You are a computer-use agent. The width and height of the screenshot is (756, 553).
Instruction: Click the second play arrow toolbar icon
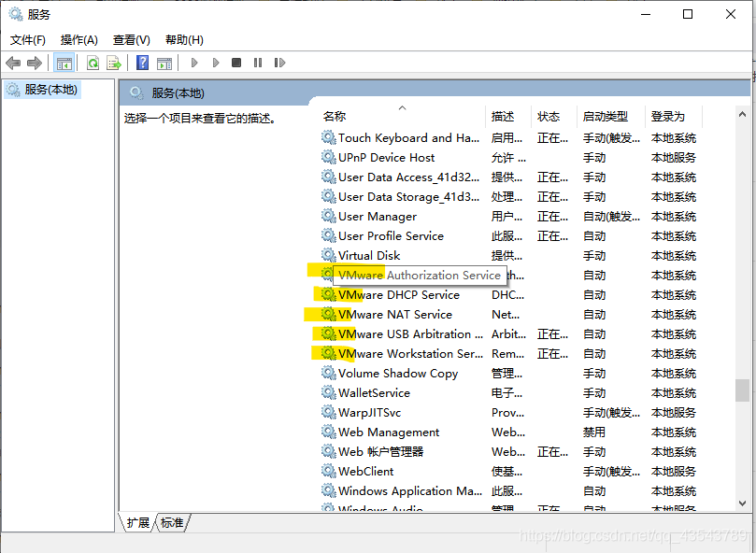216,63
